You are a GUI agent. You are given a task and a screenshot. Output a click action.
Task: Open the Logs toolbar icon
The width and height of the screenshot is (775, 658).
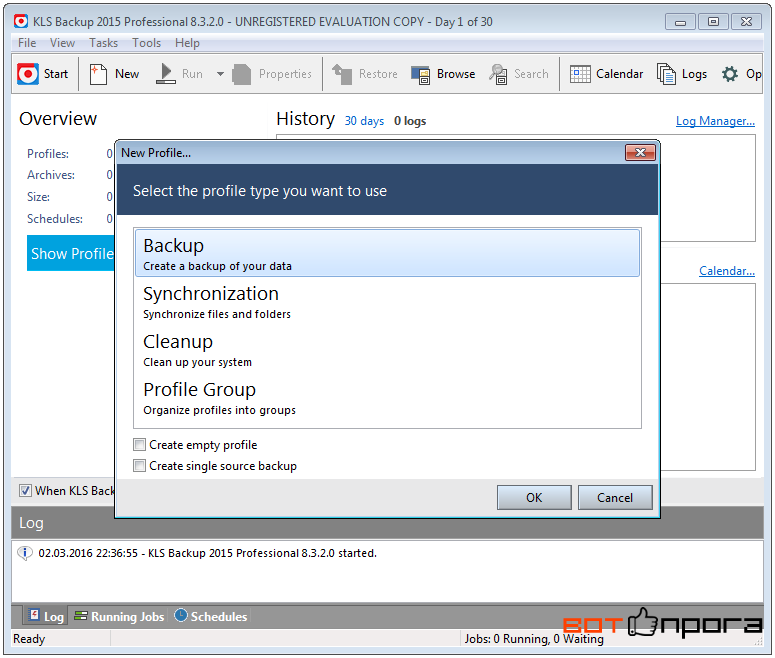pos(666,74)
